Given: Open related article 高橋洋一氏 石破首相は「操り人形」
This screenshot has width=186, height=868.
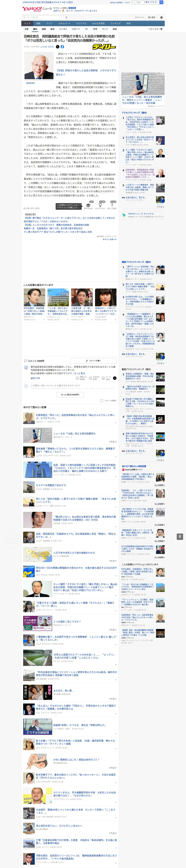Looking at the screenshot, I should pos(53,228).
